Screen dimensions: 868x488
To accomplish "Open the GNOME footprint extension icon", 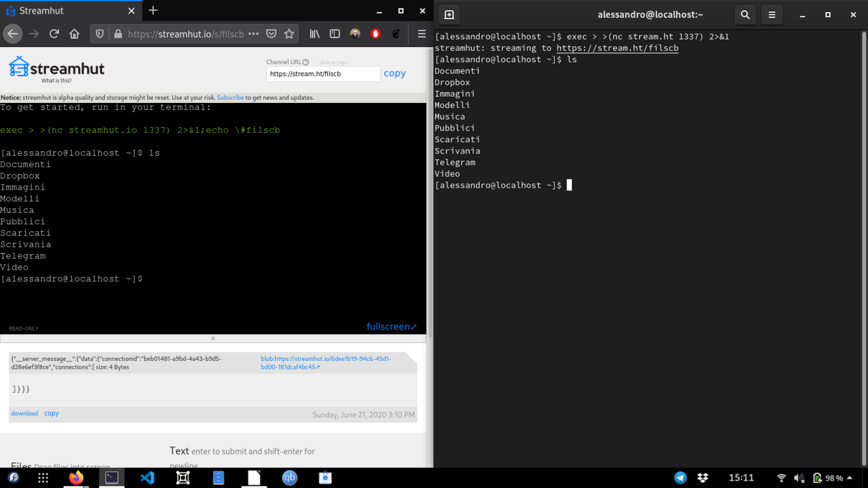I will (x=396, y=34).
